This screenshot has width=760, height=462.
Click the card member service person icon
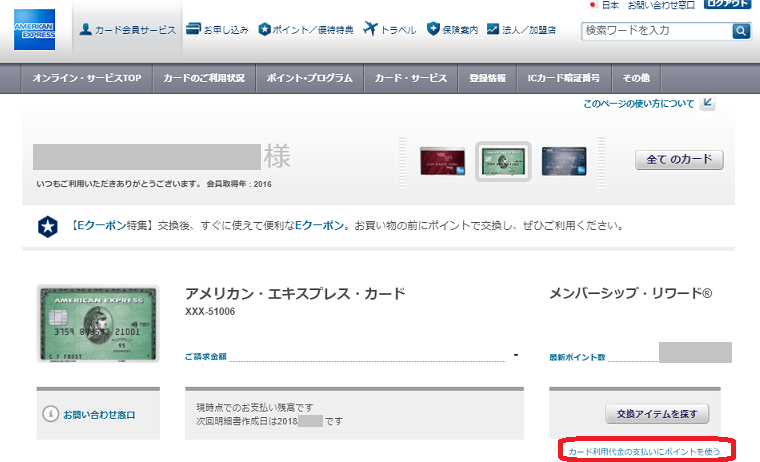86,29
